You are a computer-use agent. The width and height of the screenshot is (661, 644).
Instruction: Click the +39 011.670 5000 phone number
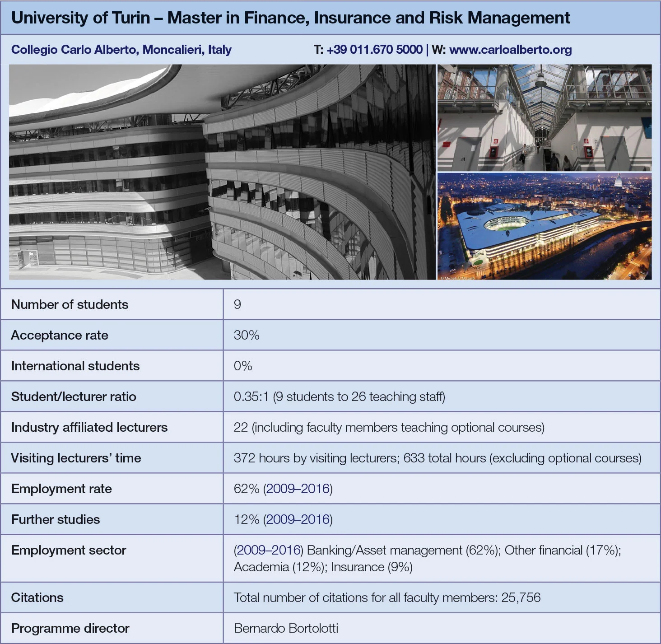374,50
